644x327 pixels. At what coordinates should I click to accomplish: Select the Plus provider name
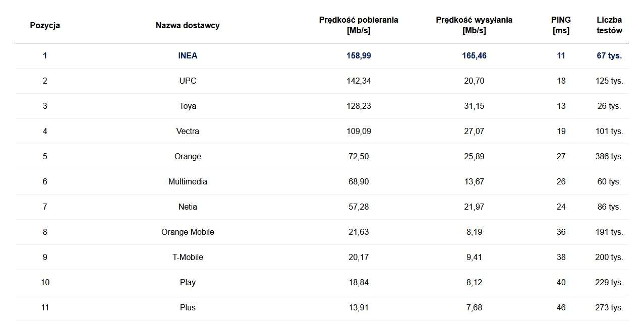pos(188,308)
